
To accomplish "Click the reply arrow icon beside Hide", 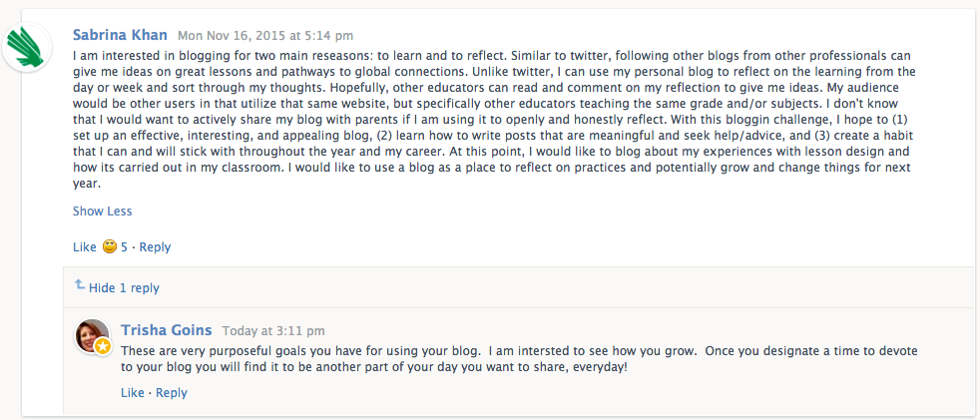I will tap(80, 286).
